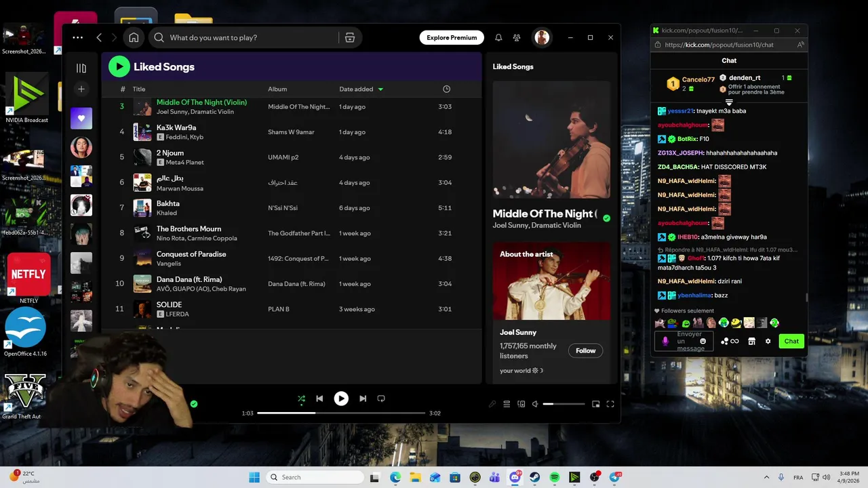Sort by the duration clock icon

coord(446,89)
